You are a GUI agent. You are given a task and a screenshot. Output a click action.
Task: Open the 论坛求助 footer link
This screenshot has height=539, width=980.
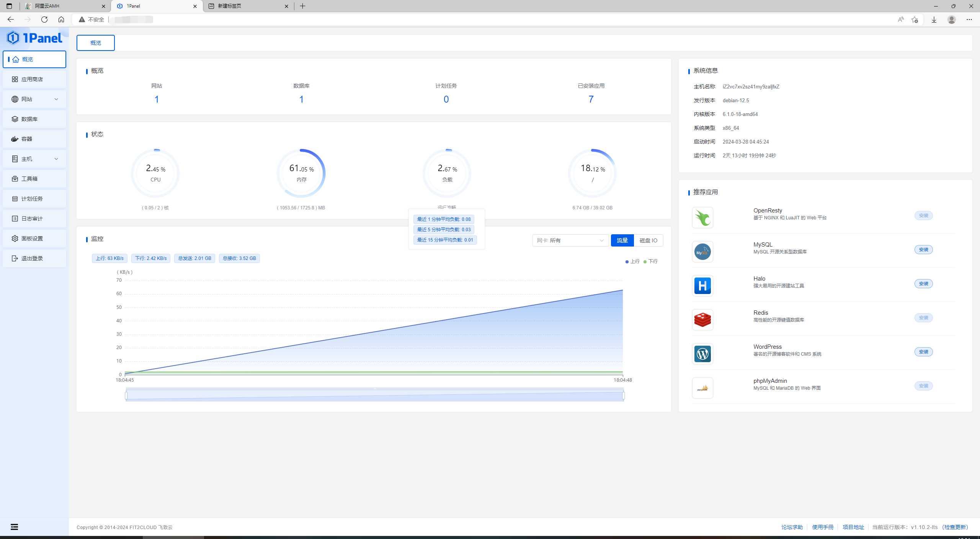[792, 527]
